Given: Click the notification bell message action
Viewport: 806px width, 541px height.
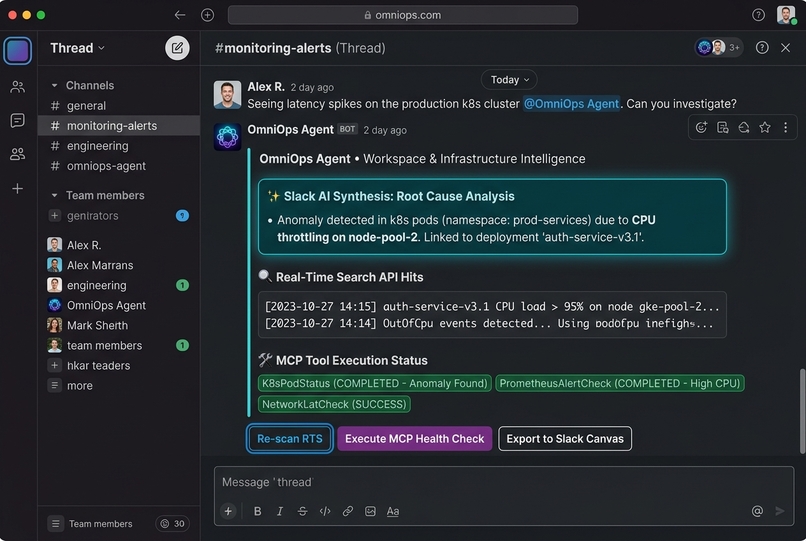Looking at the screenshot, I should [x=743, y=128].
